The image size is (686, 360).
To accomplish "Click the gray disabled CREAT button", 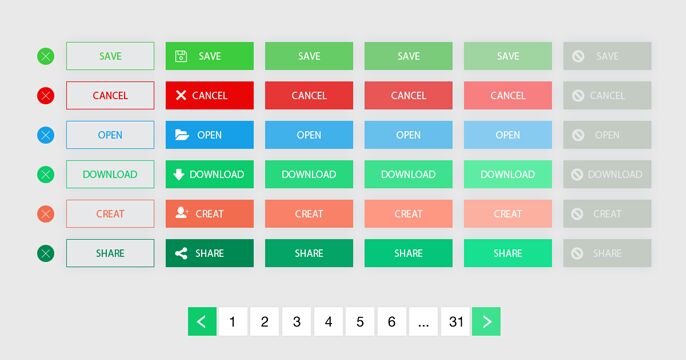I will (607, 213).
